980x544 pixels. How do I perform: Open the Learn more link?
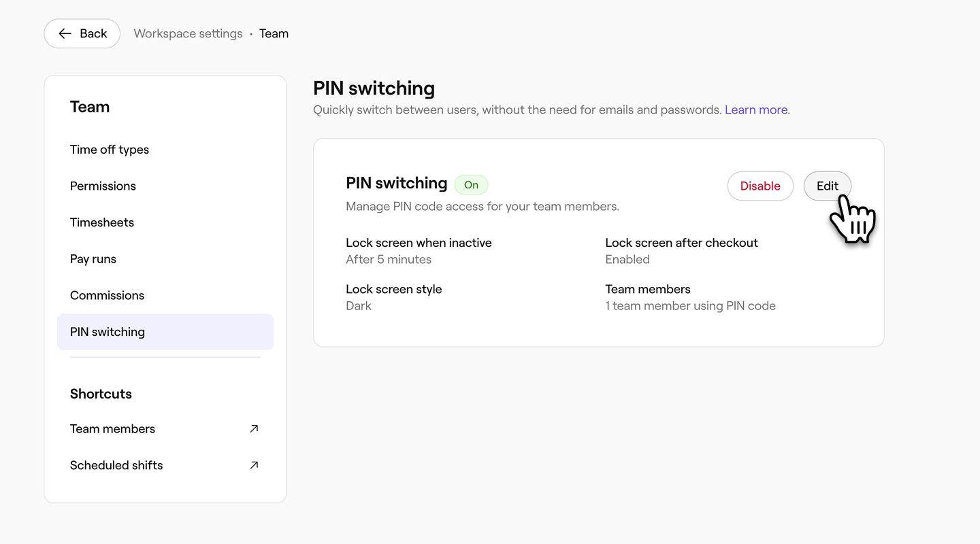pyautogui.click(x=756, y=110)
